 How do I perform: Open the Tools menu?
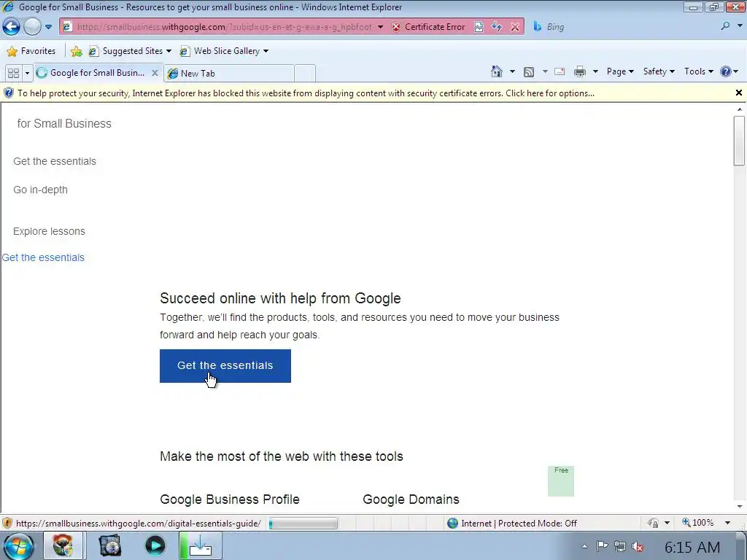(x=698, y=71)
